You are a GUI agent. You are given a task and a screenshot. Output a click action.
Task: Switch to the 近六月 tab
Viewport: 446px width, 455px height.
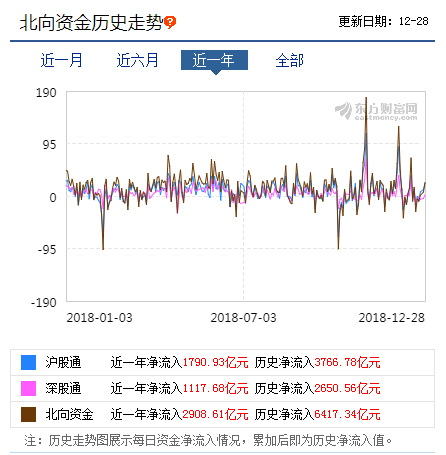point(137,60)
